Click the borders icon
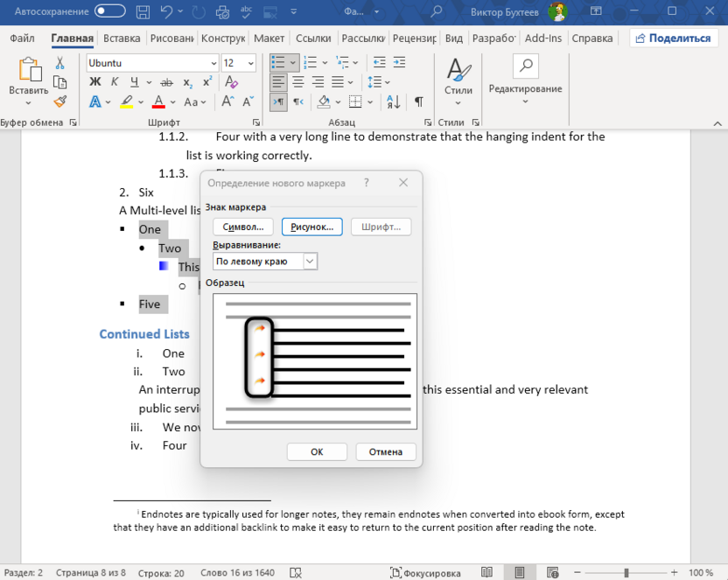The height and width of the screenshot is (580, 728). point(355,101)
